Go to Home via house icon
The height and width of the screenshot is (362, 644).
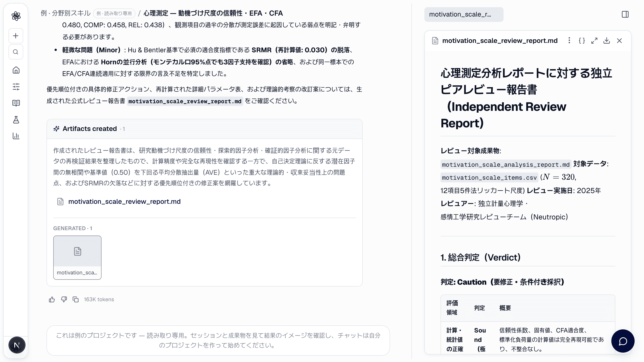(16, 70)
